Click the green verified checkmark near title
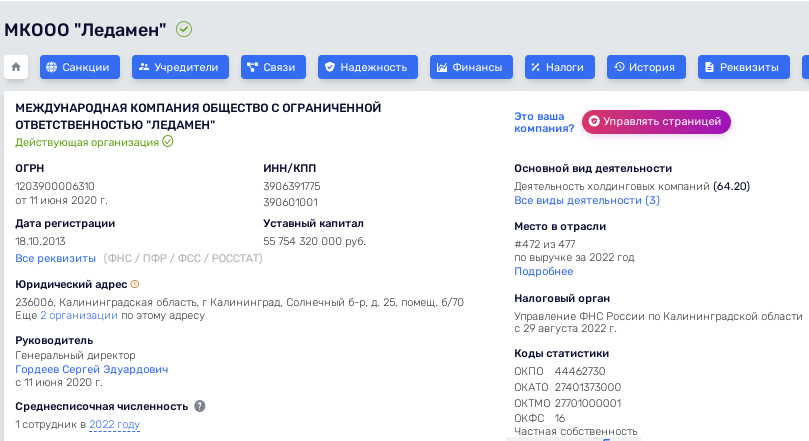 point(184,29)
